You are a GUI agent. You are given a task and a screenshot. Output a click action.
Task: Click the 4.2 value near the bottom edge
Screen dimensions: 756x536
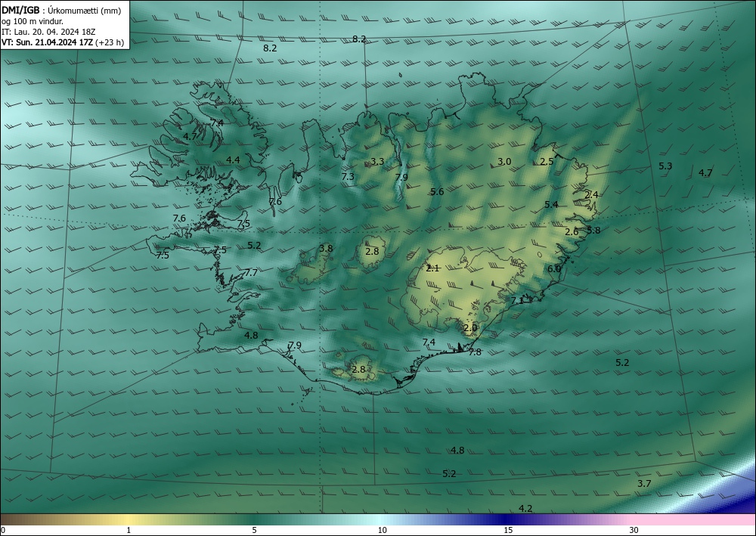tap(525, 508)
